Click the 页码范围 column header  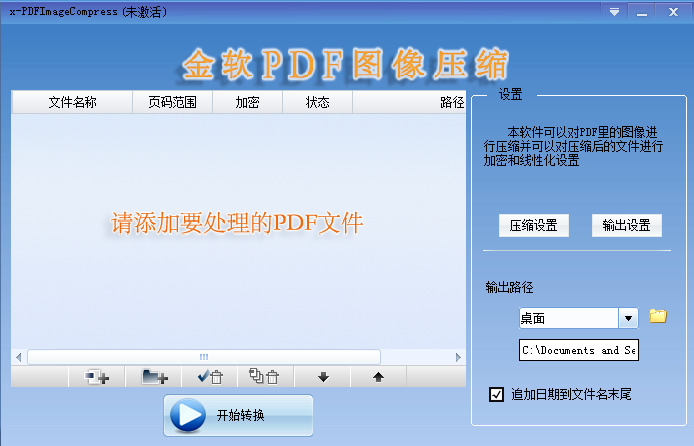click(x=173, y=102)
